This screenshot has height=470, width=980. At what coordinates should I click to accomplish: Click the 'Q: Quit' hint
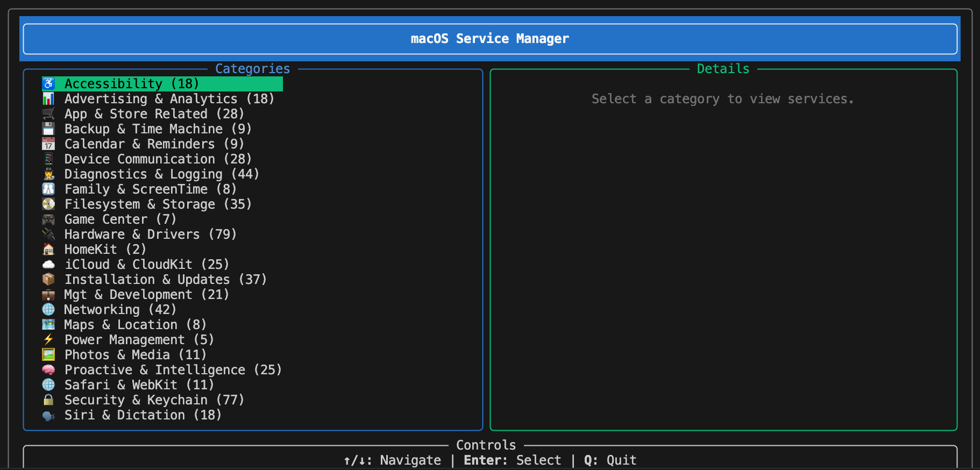point(610,460)
